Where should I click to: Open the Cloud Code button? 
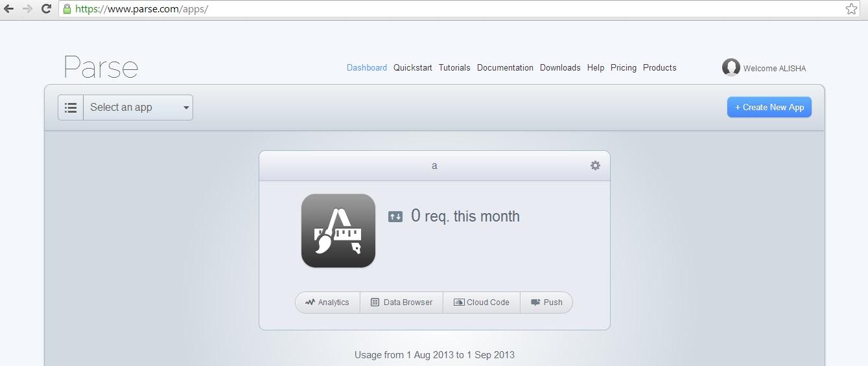tap(482, 303)
